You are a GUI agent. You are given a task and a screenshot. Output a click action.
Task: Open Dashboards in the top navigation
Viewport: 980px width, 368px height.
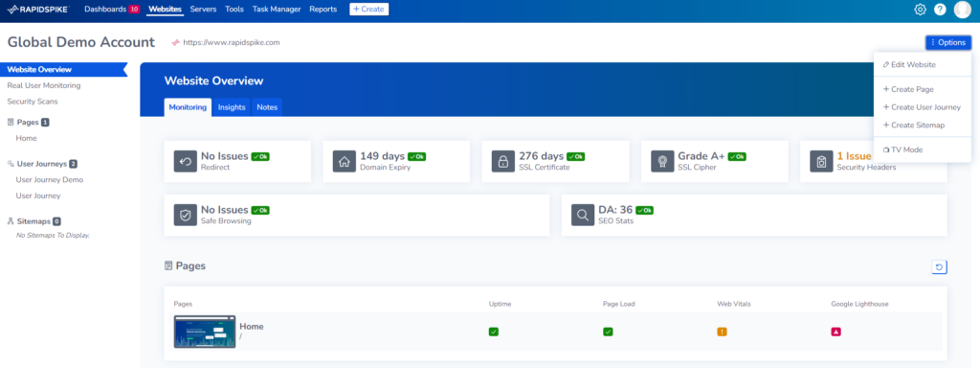(105, 10)
